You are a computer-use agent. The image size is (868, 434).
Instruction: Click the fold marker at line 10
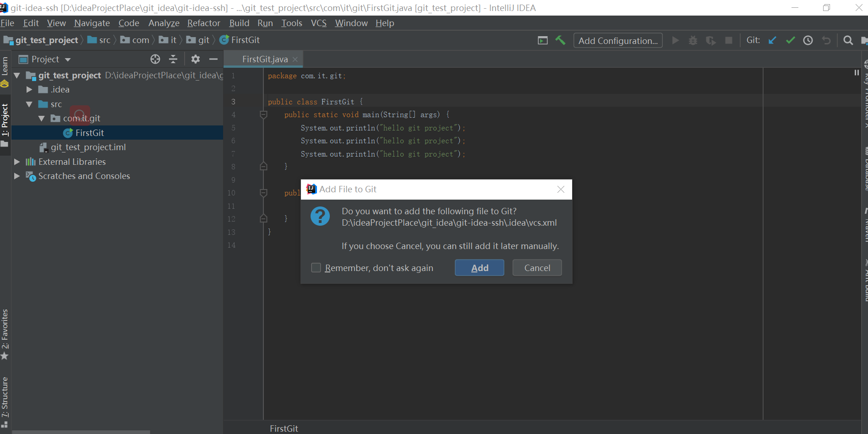pyautogui.click(x=263, y=193)
